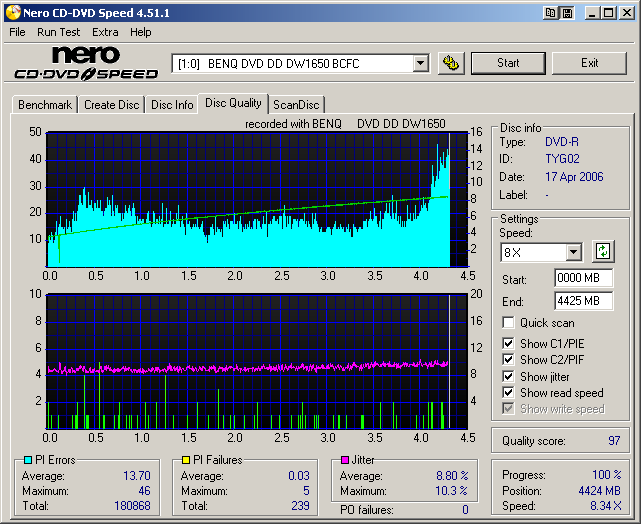The height and width of the screenshot is (524, 641).
Task: Click the copy screenshot icon in title bar
Action: [x=551, y=13]
